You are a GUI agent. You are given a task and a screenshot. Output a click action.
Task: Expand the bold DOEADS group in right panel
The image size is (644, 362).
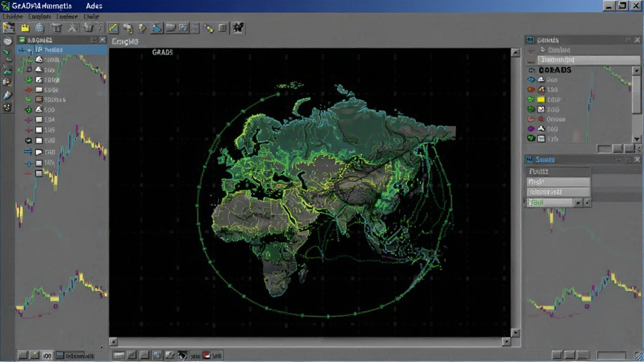[531, 70]
